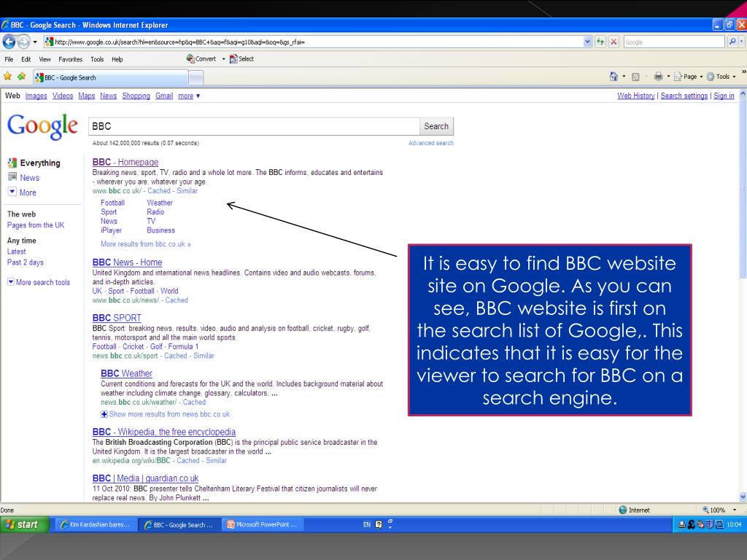
Task: Open the dropdown arrow beside the Home icon
Action: click(624, 76)
